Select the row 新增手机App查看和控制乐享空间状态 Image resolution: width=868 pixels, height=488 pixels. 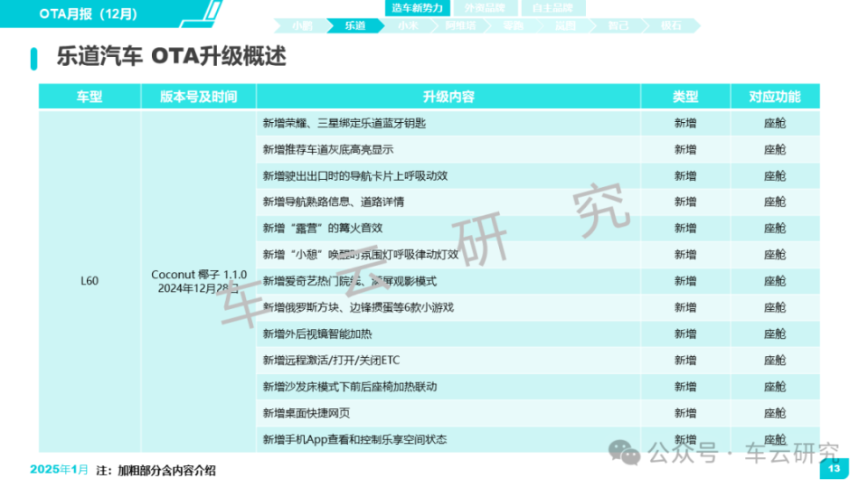tap(448, 439)
